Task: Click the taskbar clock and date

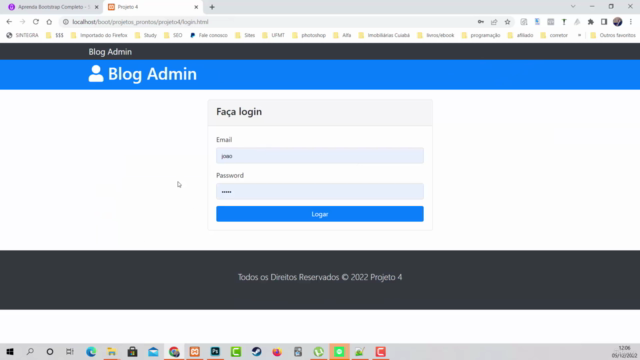Action: point(624,352)
